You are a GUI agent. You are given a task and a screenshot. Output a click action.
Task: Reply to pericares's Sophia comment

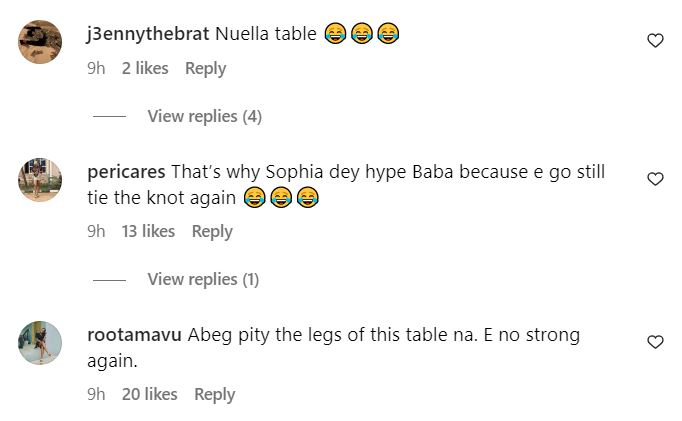(x=212, y=232)
